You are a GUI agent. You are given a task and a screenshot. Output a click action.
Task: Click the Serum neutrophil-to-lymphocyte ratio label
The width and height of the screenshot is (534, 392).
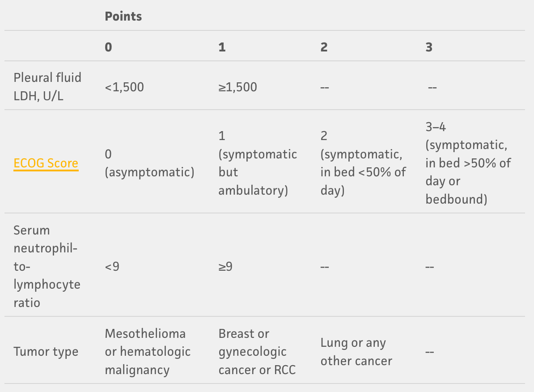pos(47,266)
